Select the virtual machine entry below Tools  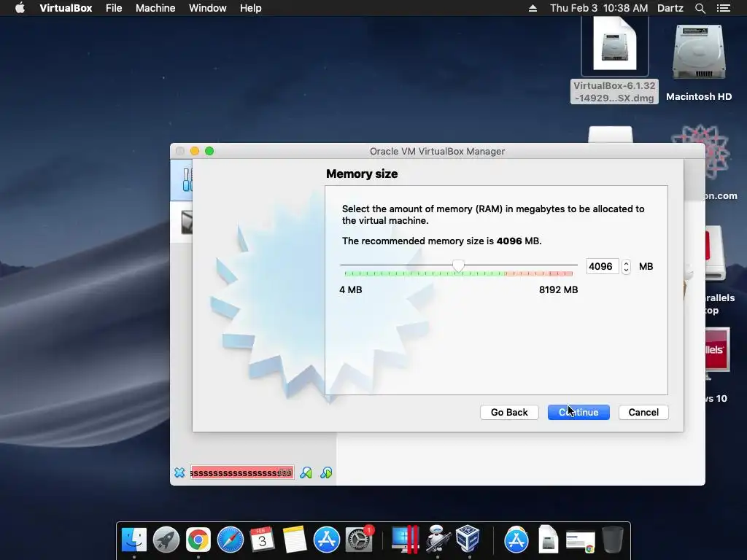182,222
